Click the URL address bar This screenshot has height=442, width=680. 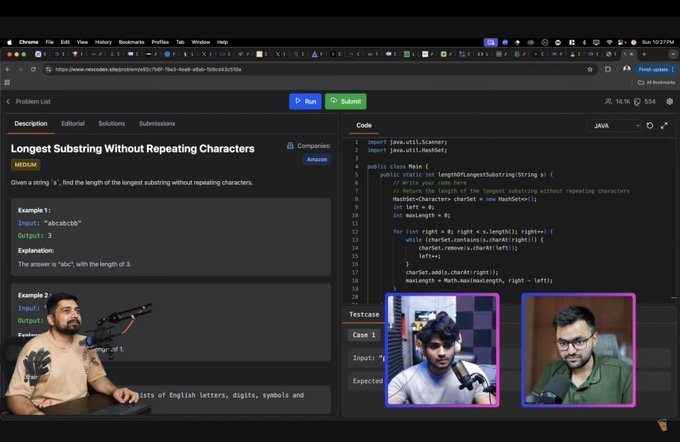[319, 69]
